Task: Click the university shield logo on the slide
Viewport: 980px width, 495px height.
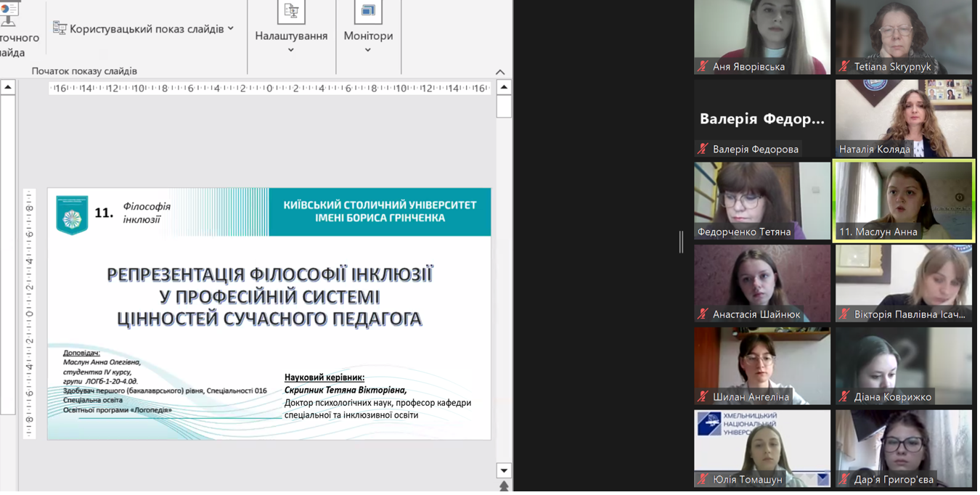Action: point(72,214)
